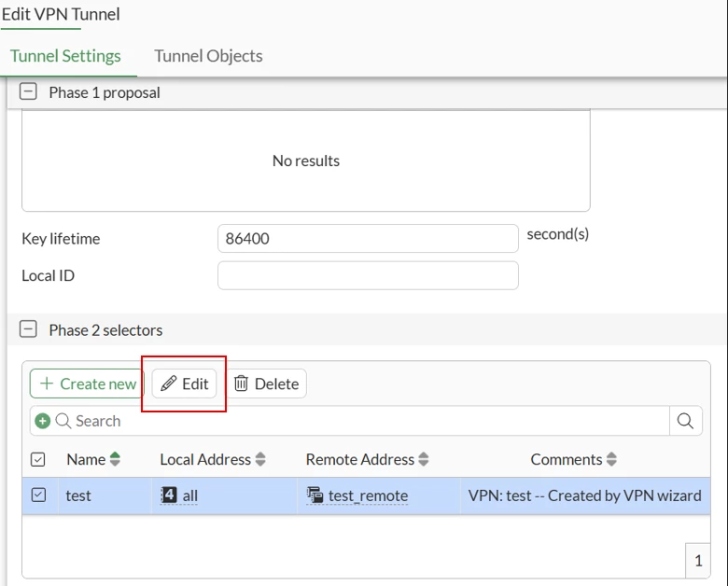The image size is (728, 586).
Task: Uncheck the checkbox for the test row
Action: pyautogui.click(x=38, y=495)
